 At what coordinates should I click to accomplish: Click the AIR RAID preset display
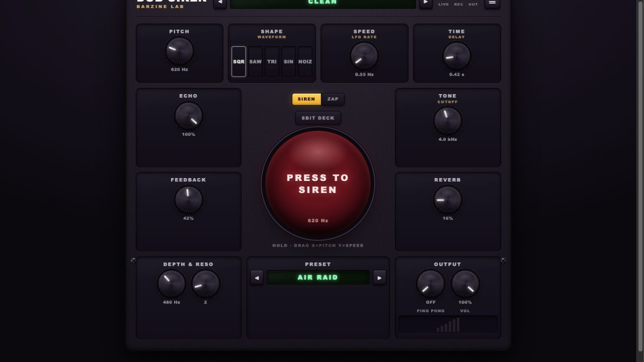[318, 278]
